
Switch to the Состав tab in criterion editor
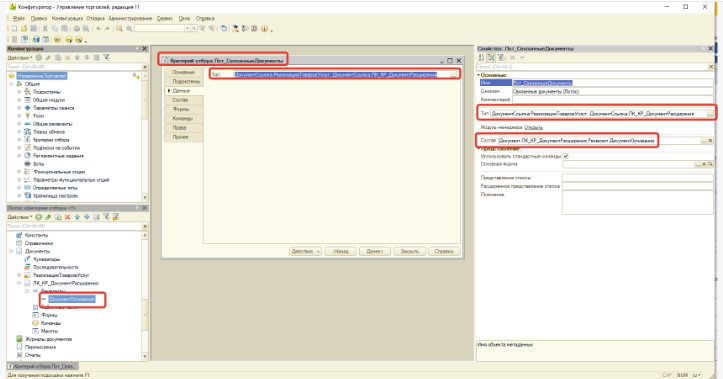180,100
